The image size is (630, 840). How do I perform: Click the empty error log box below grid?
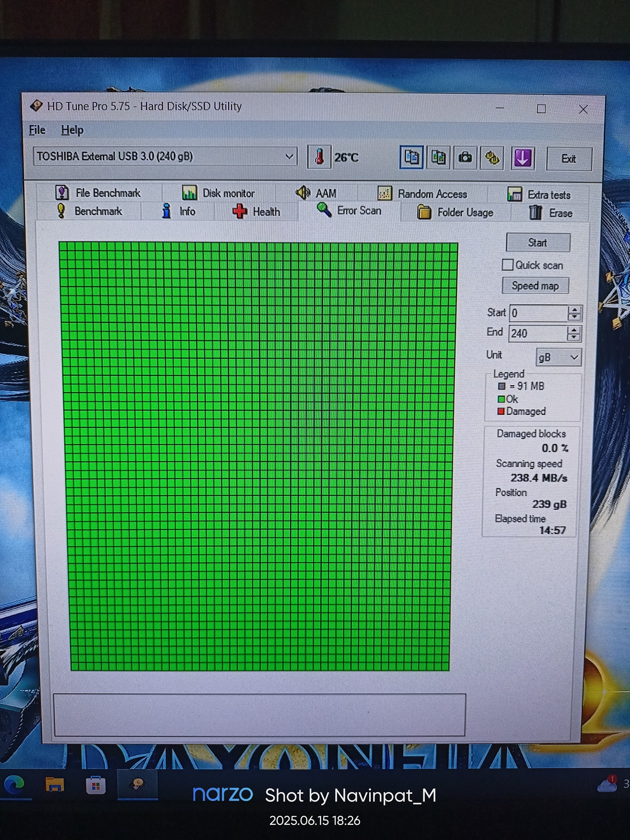click(x=260, y=714)
